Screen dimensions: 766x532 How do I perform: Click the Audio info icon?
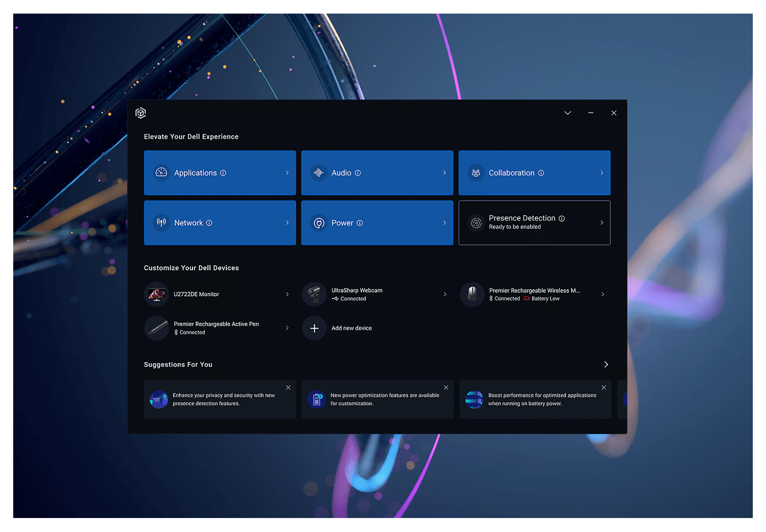[358, 173]
